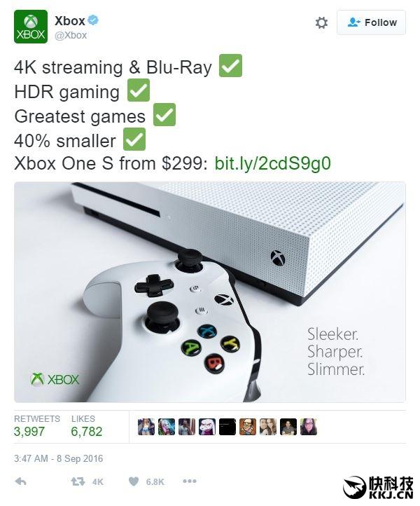420x506 pixels.
Task: Click the first liker's avatar thumbnail
Action: (x=146, y=427)
